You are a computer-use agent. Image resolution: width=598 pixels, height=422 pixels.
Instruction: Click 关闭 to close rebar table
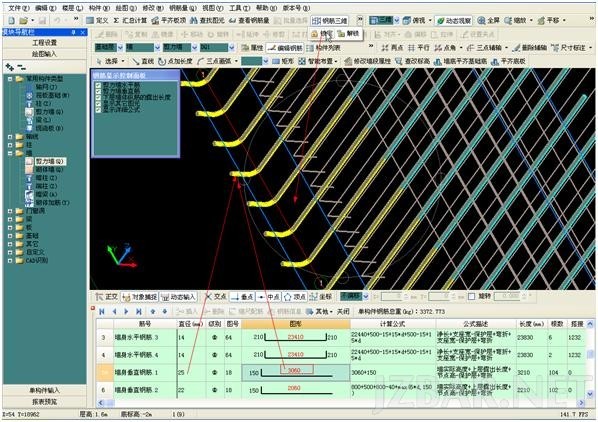pos(343,311)
